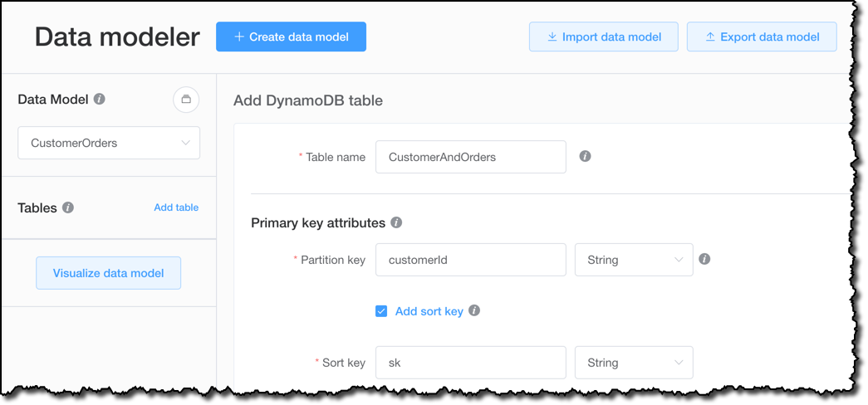
Task: Click the info icon beside Tables heading
Action: 68,207
